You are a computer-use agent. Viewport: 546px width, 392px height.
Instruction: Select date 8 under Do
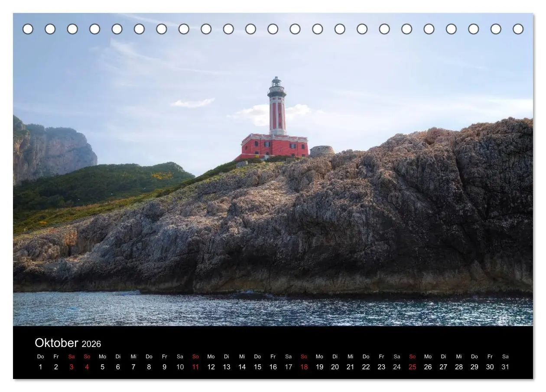point(149,367)
